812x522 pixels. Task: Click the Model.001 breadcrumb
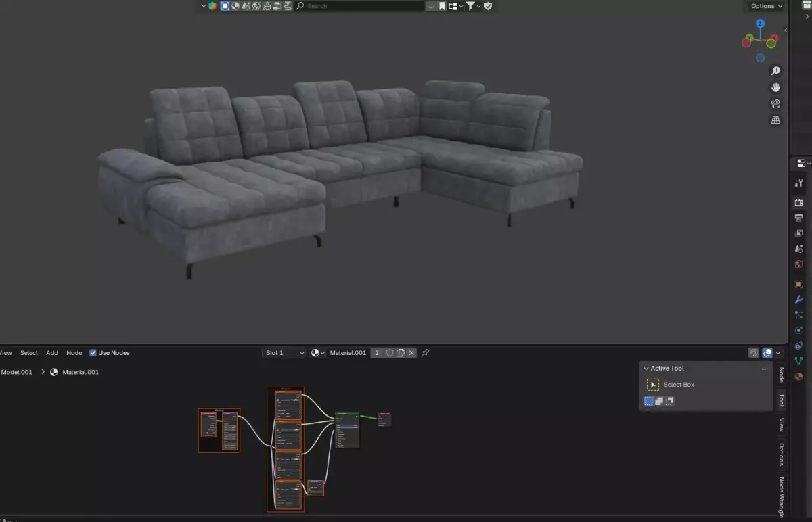(16, 372)
